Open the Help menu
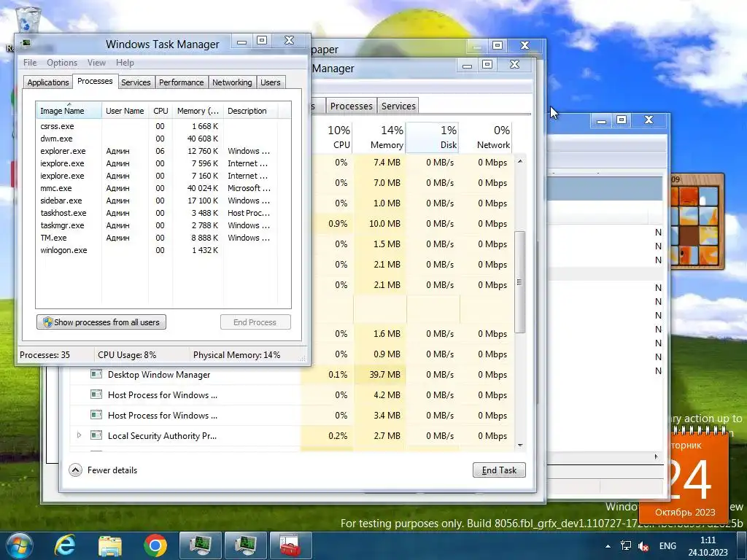Viewport: 747px width, 560px height. point(125,63)
